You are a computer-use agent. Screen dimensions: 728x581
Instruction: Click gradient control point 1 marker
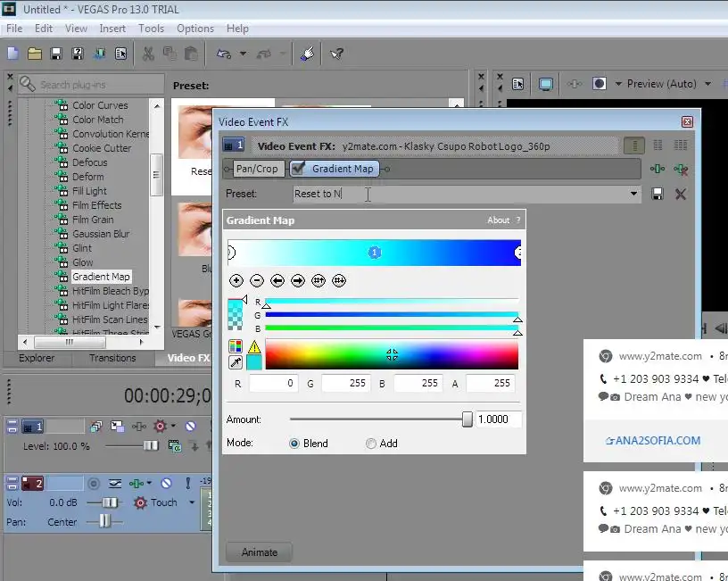point(374,253)
